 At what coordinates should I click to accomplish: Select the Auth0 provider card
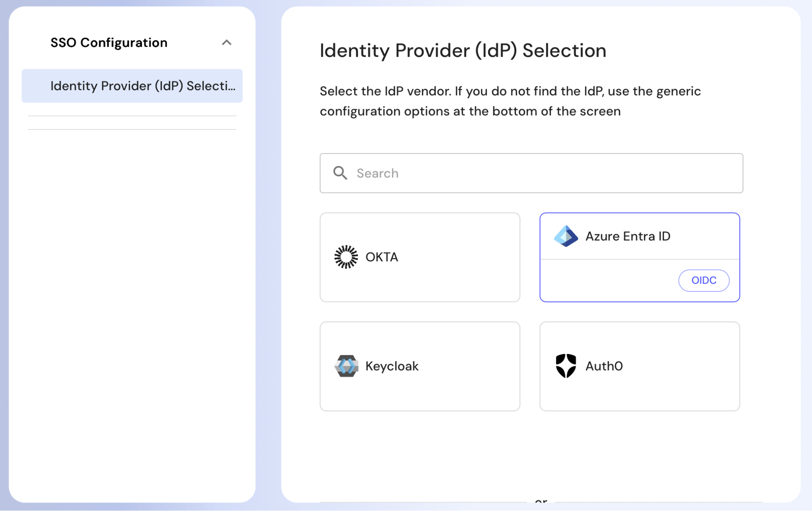pyautogui.click(x=639, y=367)
